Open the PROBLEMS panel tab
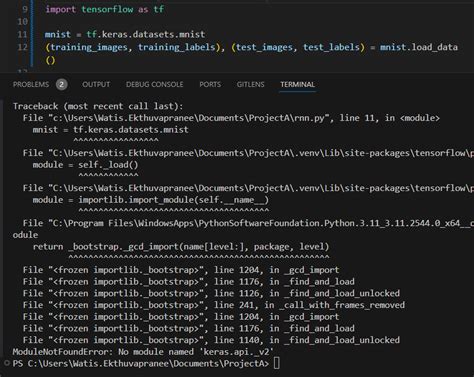Image resolution: width=474 pixels, height=377 pixels. [x=31, y=85]
